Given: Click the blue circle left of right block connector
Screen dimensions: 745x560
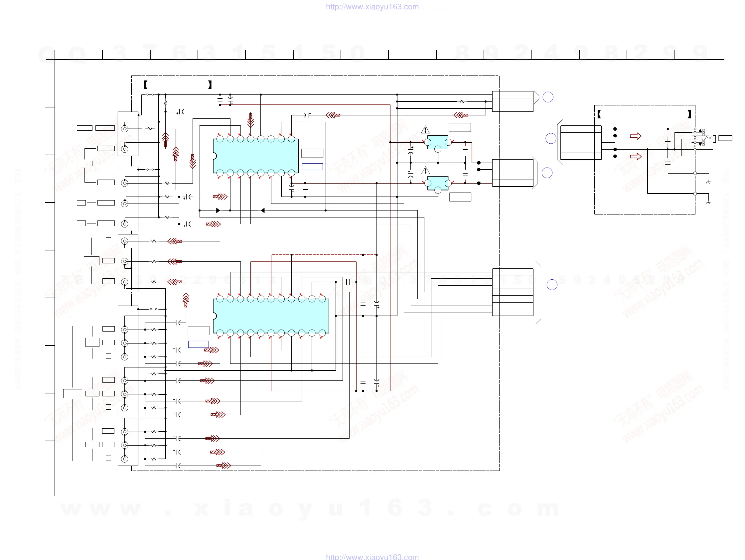Looking at the screenshot, I should click(551, 138).
